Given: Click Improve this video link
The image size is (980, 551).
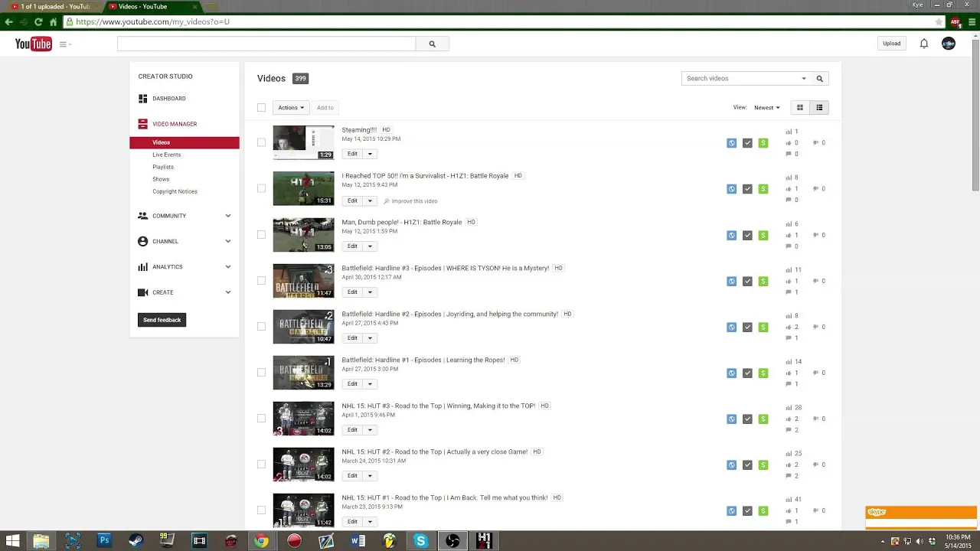Looking at the screenshot, I should (x=410, y=201).
